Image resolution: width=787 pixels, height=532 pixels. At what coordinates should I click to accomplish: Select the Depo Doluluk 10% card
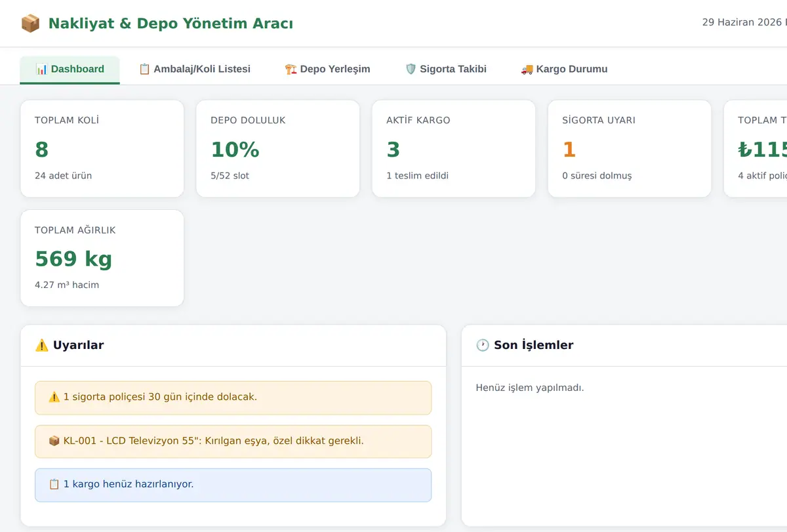click(278, 149)
